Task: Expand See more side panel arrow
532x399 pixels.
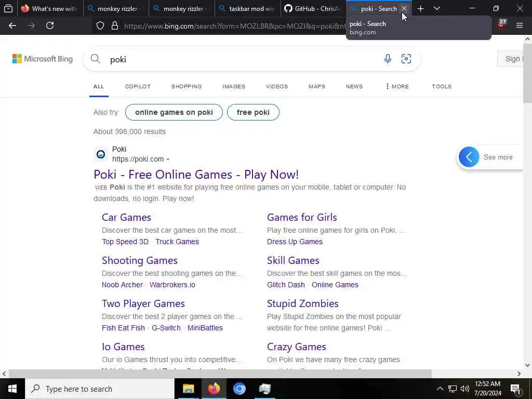Action: (x=469, y=157)
